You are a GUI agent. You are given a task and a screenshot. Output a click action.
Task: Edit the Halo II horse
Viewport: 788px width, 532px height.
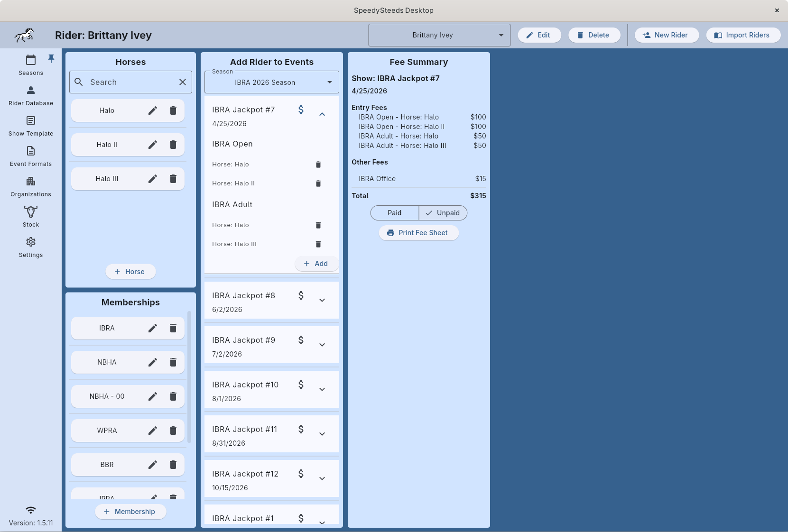(152, 145)
